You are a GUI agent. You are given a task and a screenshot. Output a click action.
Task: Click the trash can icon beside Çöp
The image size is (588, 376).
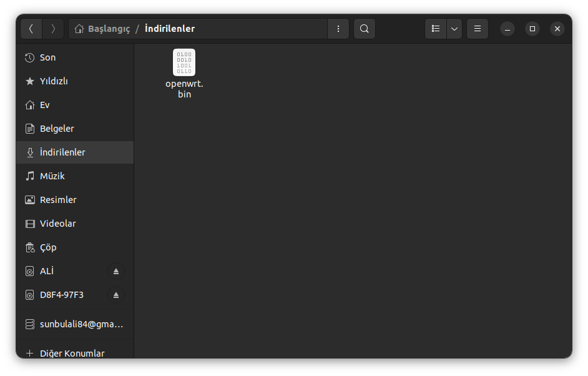click(x=29, y=247)
